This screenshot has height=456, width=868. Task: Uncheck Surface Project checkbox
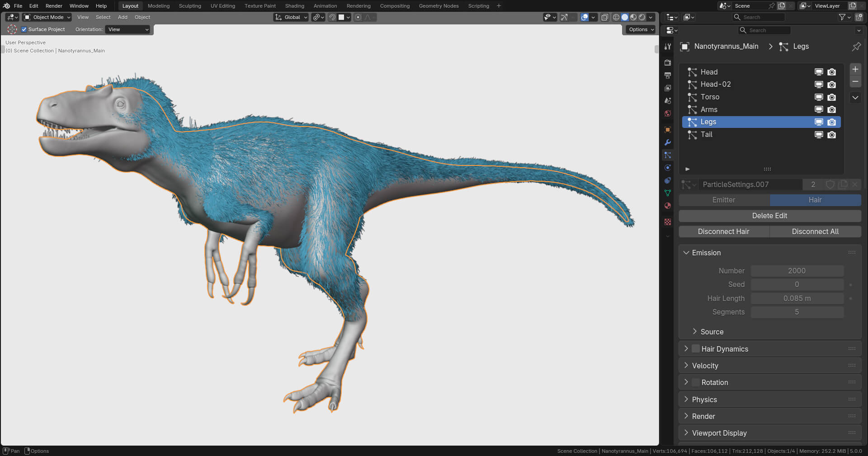coord(24,29)
